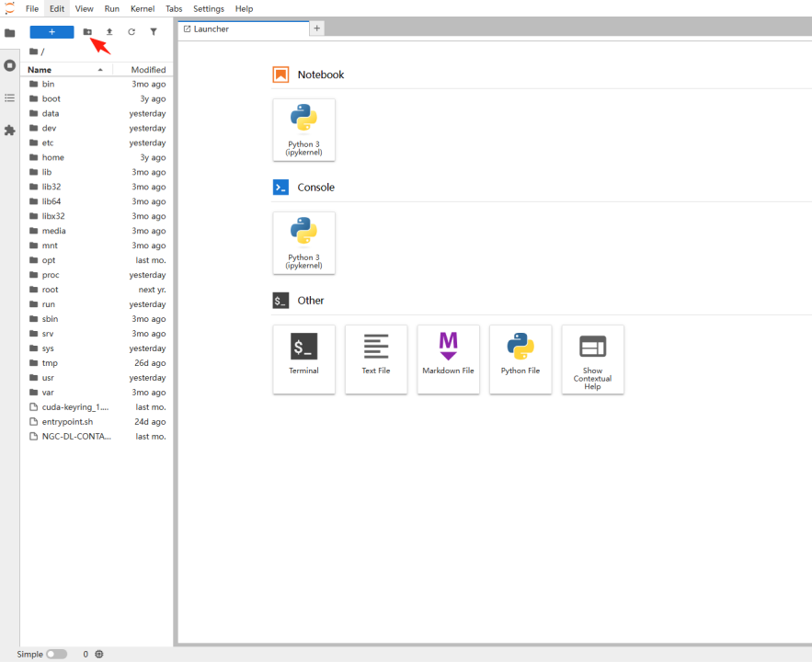Click the Notebook section icon
Screen dimensions: 812x662
(280, 74)
